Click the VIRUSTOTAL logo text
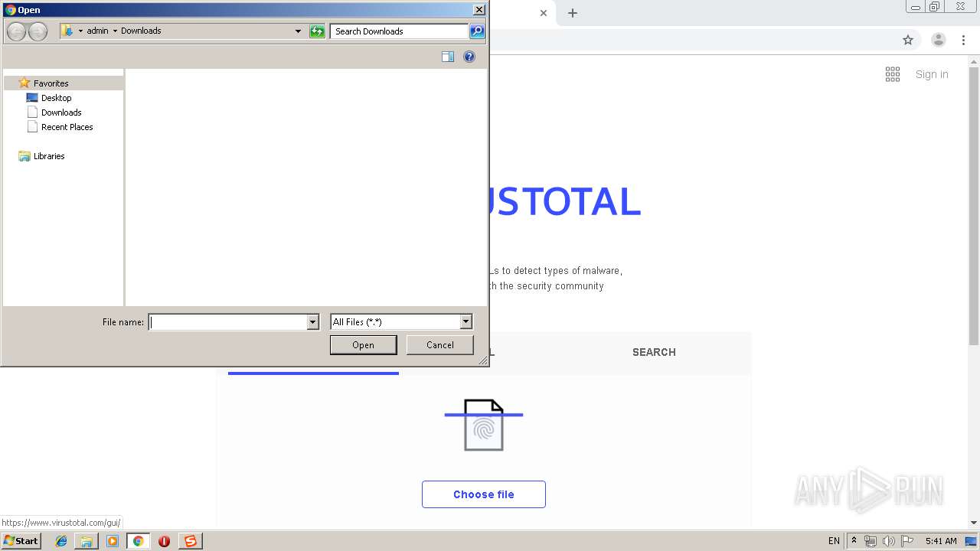The height and width of the screenshot is (551, 980). (564, 201)
